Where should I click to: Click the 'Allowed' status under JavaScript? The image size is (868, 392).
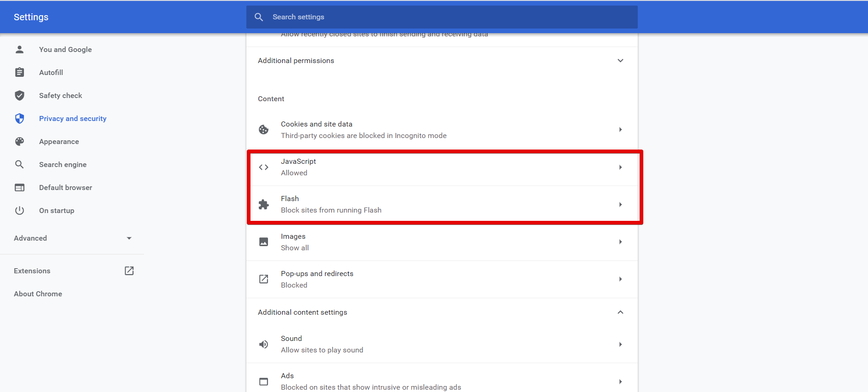point(294,173)
